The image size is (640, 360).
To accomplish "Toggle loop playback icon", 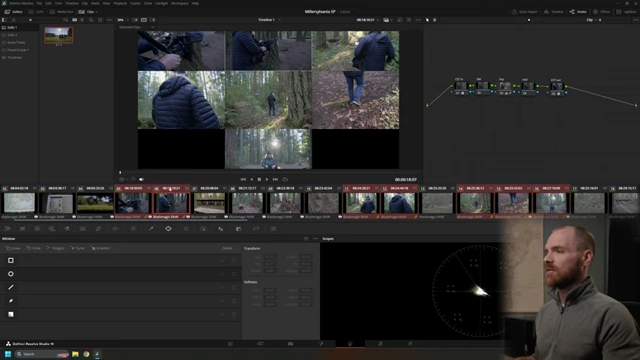I will point(285,179).
